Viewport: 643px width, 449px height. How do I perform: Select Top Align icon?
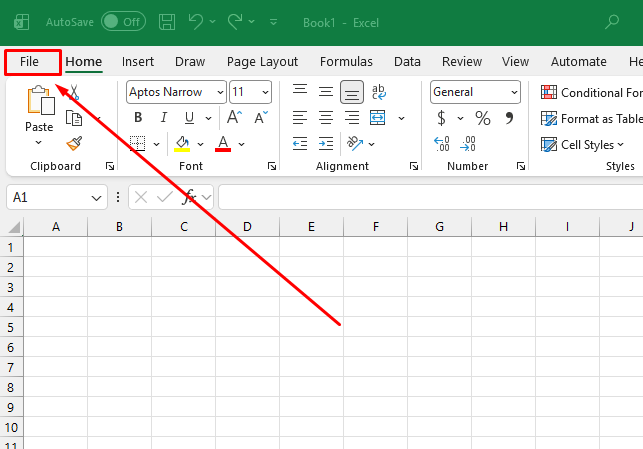(x=300, y=91)
